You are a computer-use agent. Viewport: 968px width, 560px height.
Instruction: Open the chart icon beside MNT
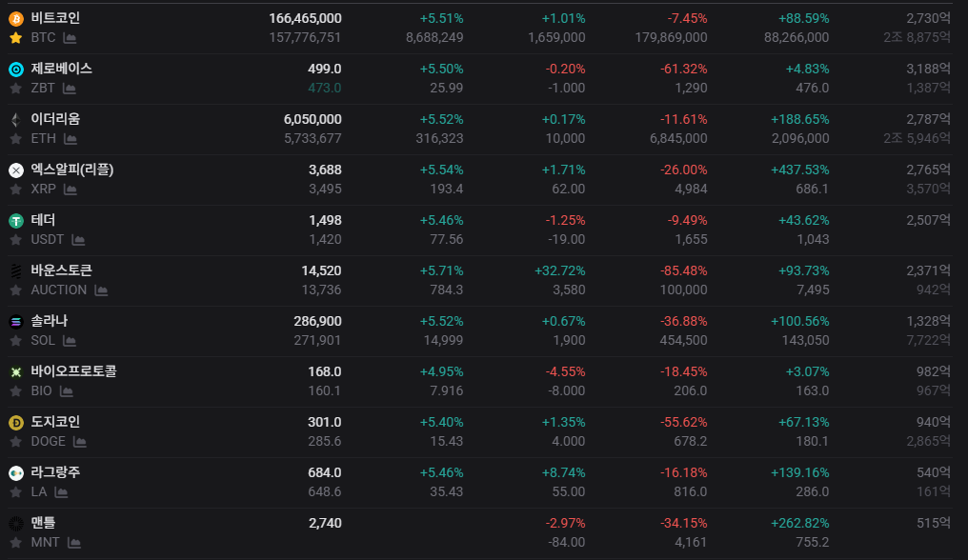coord(73,543)
